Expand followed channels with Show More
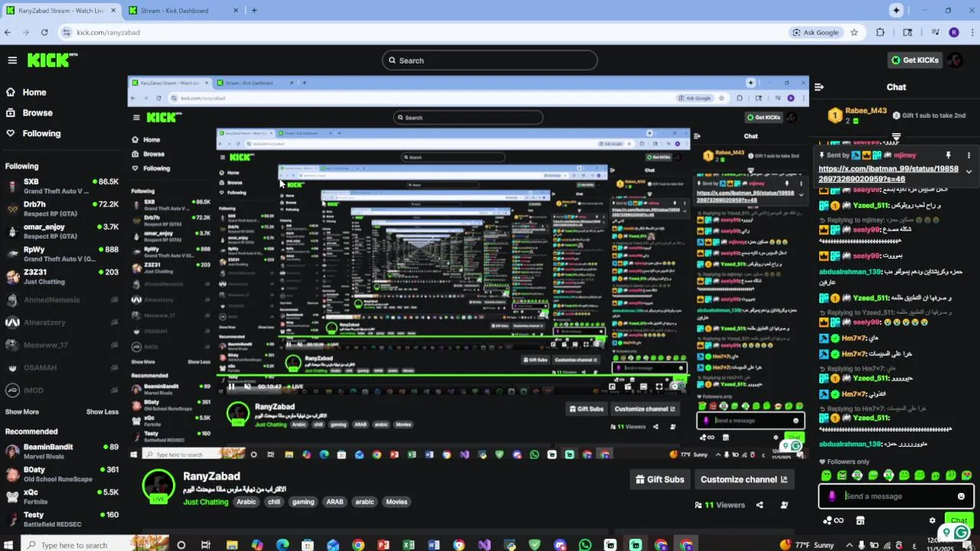The image size is (980, 551). pyautogui.click(x=22, y=412)
